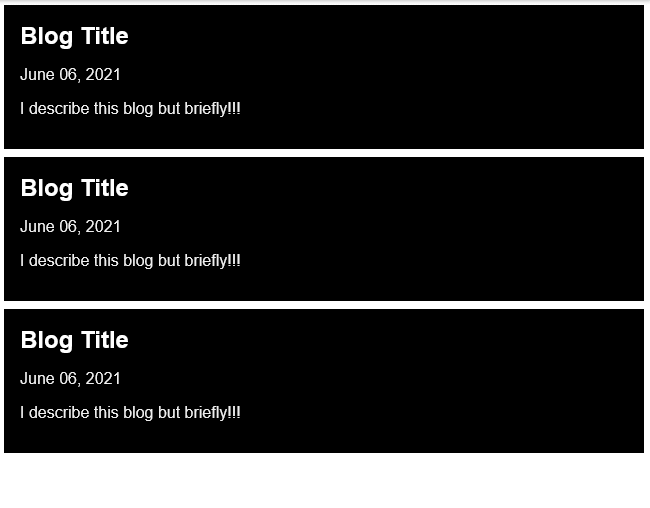650x508 pixels.
Task: Click the word "briefly" in third post's description
Action: coord(206,413)
